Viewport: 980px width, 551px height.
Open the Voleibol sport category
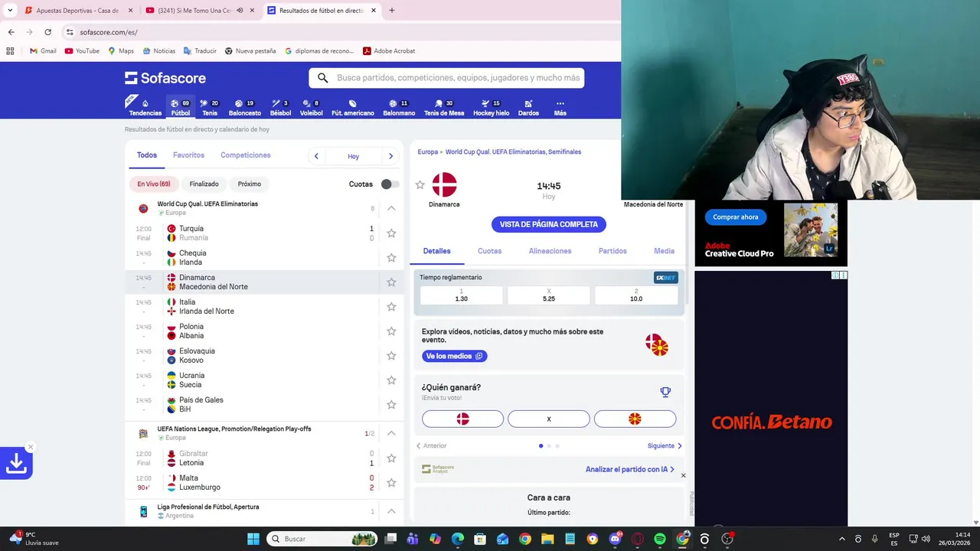pyautogui.click(x=311, y=108)
